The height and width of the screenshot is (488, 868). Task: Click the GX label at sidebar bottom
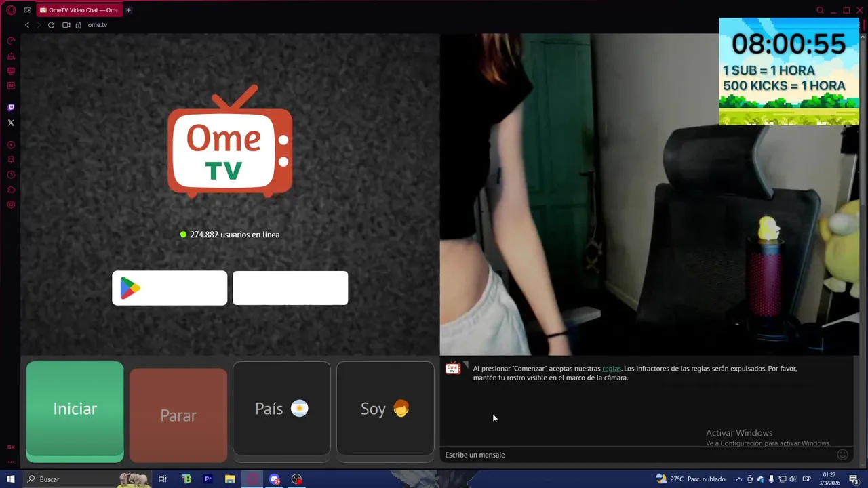[11, 447]
